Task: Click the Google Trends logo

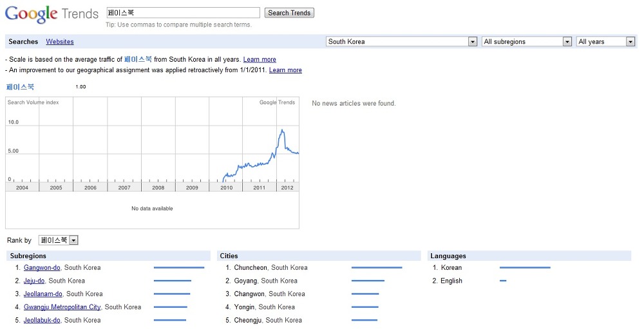Action: (52, 14)
